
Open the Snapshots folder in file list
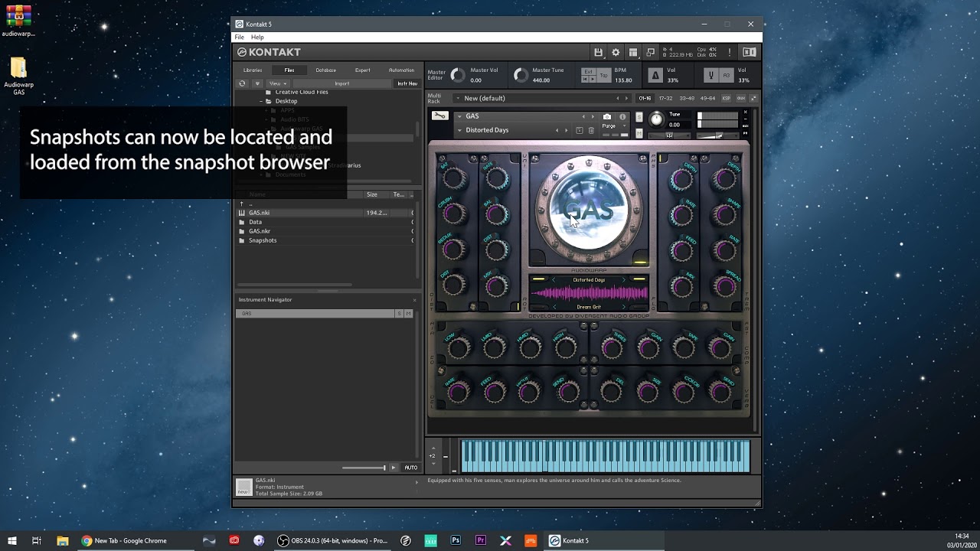pyautogui.click(x=263, y=240)
